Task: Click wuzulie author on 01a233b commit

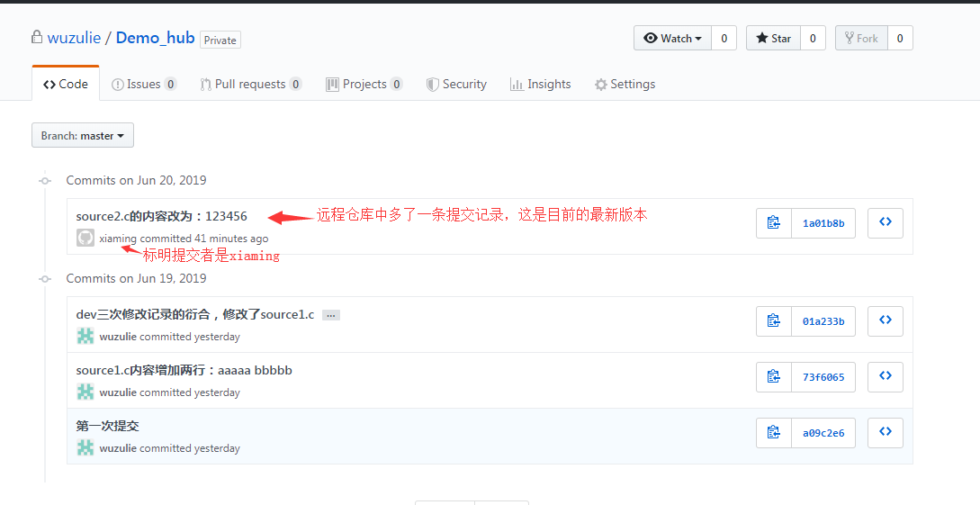Action: (x=118, y=337)
